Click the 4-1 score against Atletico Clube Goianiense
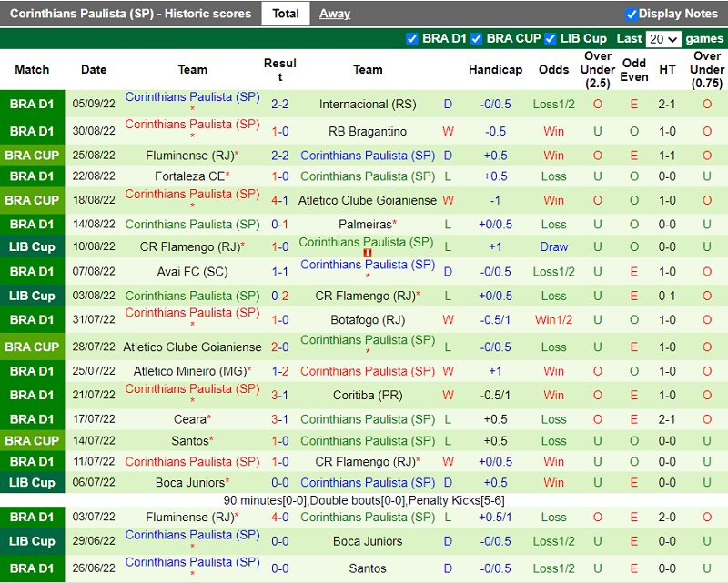 (x=280, y=200)
